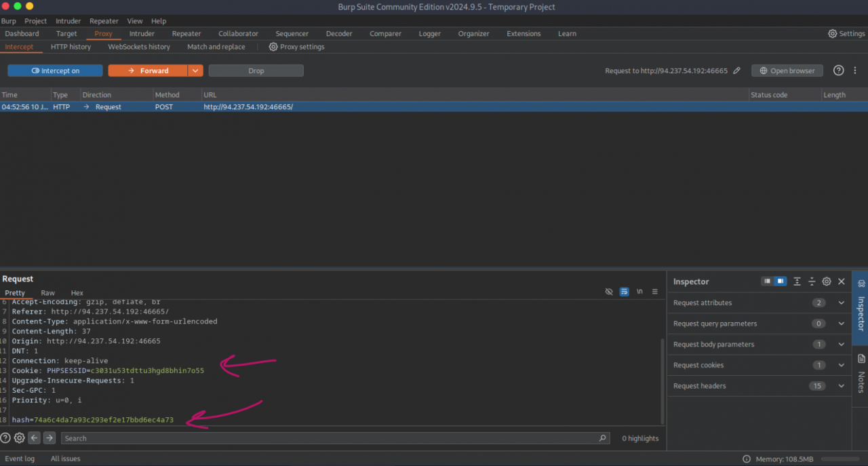This screenshot has height=466, width=868.
Task: Open the Burp menu
Action: (x=8, y=21)
